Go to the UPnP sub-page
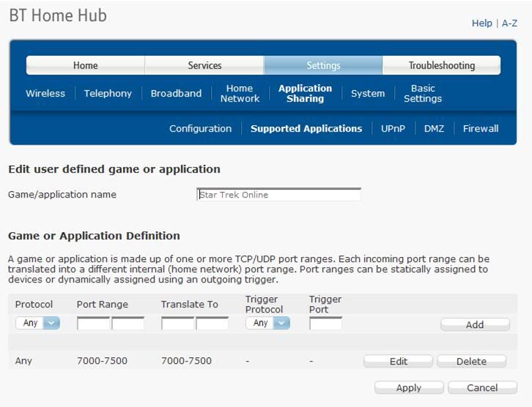 pyautogui.click(x=393, y=129)
